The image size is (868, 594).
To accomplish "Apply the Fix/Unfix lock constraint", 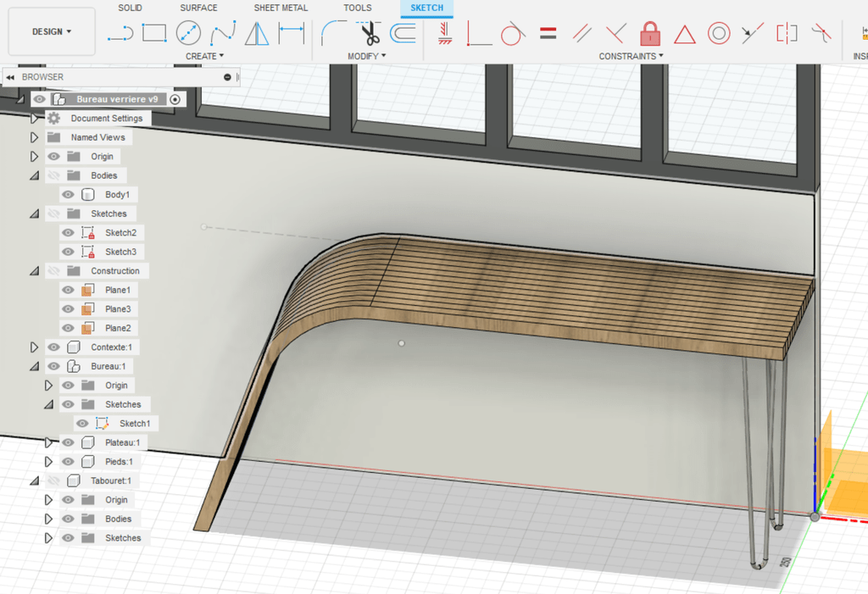I will click(650, 33).
